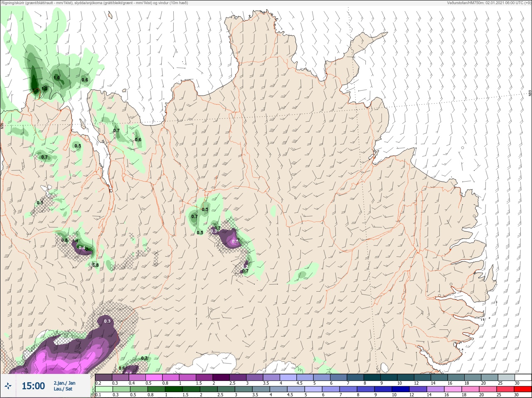Screen dimensions: 532x398
Task: Click the 15:00 forecast time display
Action: (x=33, y=386)
